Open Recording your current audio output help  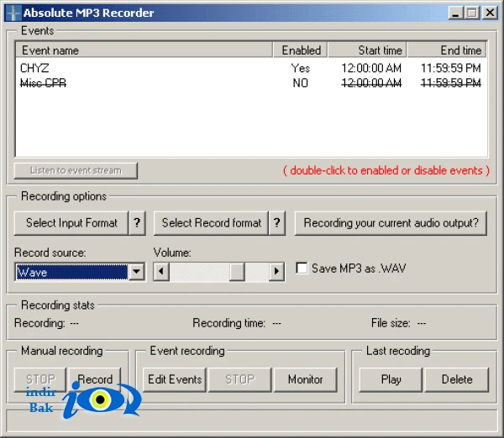point(391,223)
